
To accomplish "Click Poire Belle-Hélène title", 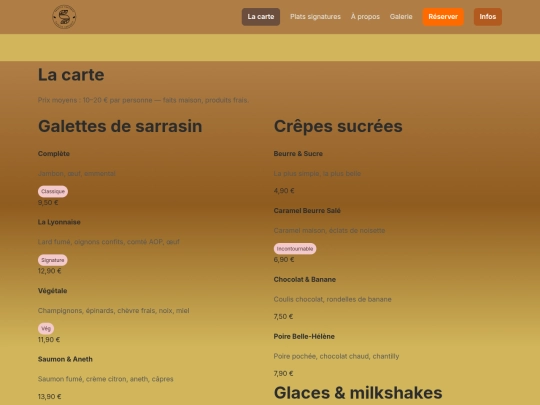I will 304,336.
